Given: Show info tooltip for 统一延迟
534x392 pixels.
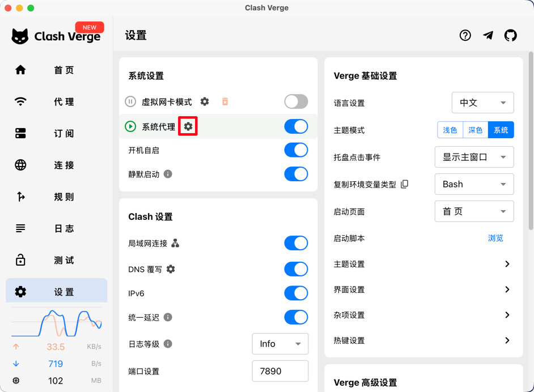Looking at the screenshot, I should point(168,317).
